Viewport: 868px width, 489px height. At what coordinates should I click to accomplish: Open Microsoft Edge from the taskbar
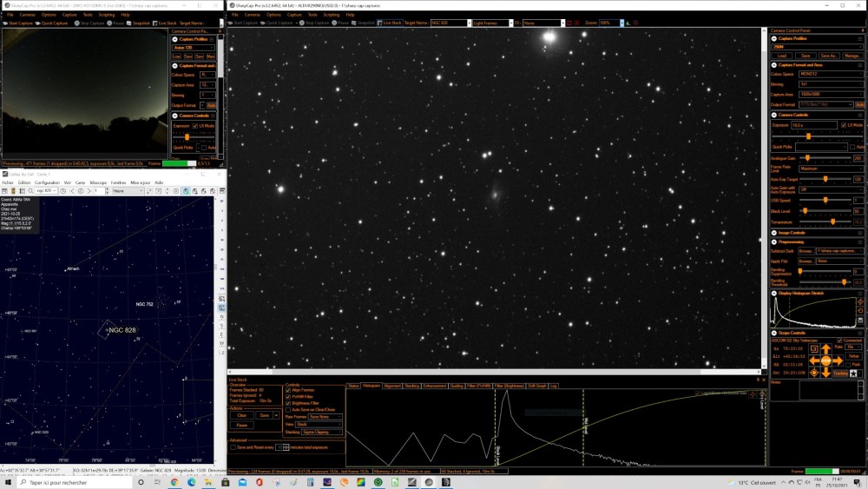tap(192, 482)
